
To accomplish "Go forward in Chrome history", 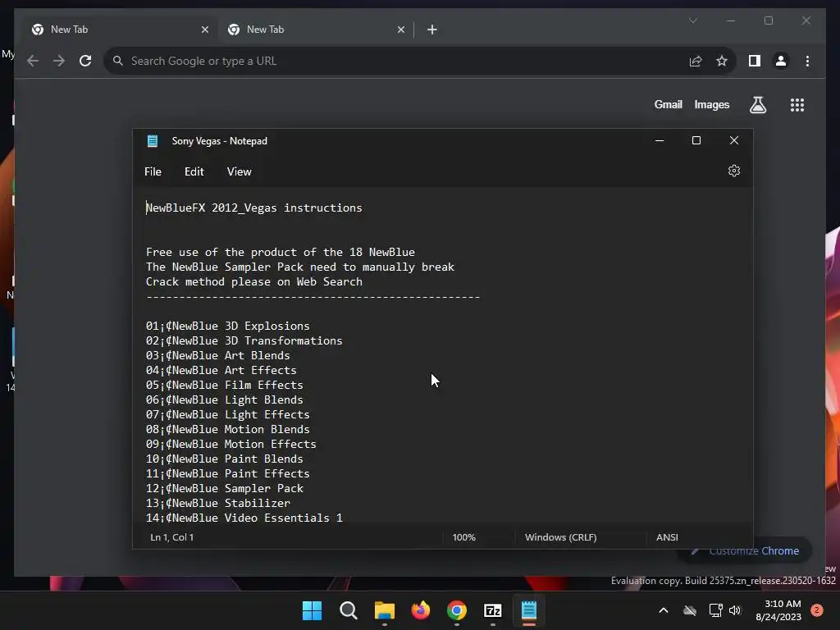I will tap(59, 61).
